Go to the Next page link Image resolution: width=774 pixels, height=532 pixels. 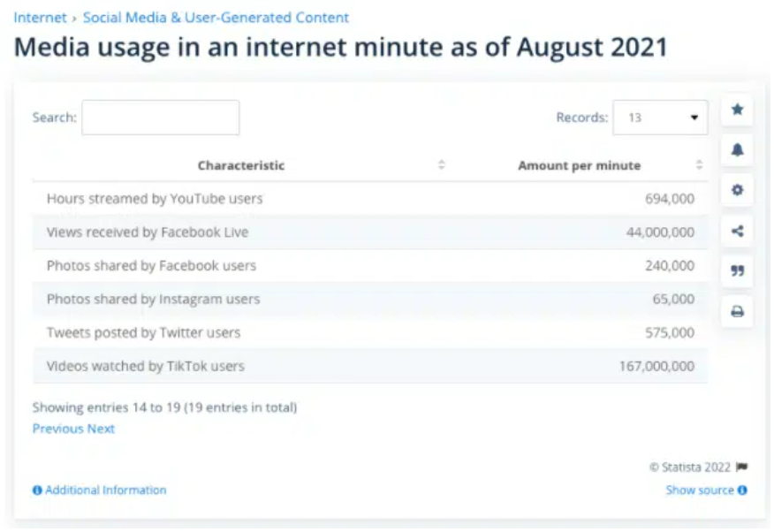click(x=101, y=429)
